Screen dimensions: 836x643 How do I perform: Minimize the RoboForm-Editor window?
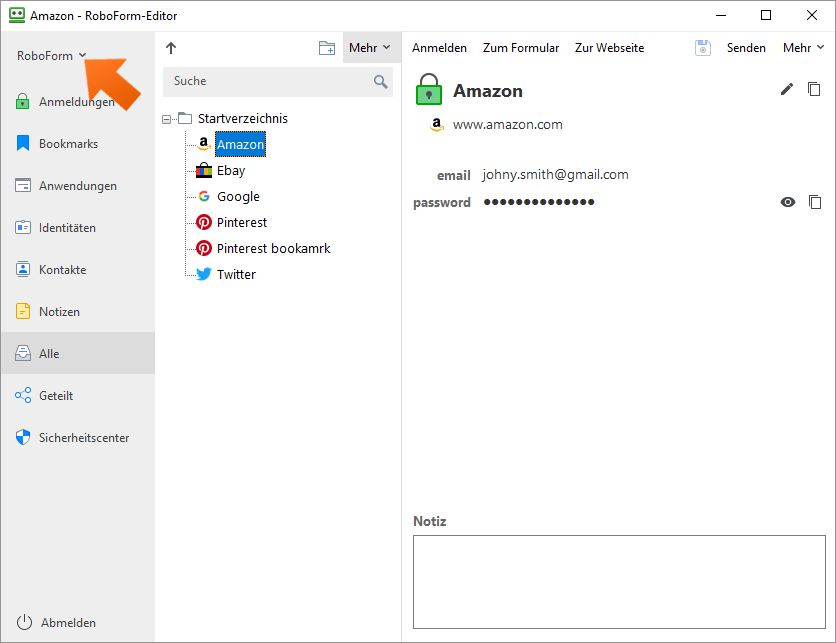point(721,15)
